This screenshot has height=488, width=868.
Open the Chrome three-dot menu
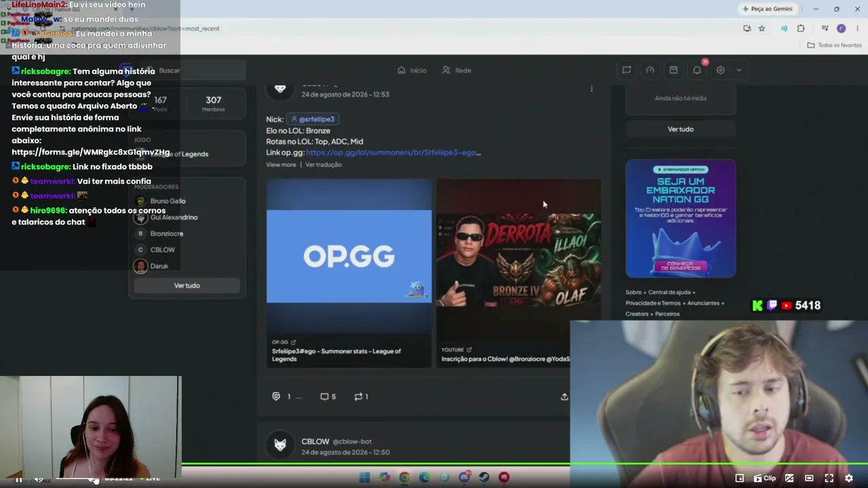click(858, 28)
